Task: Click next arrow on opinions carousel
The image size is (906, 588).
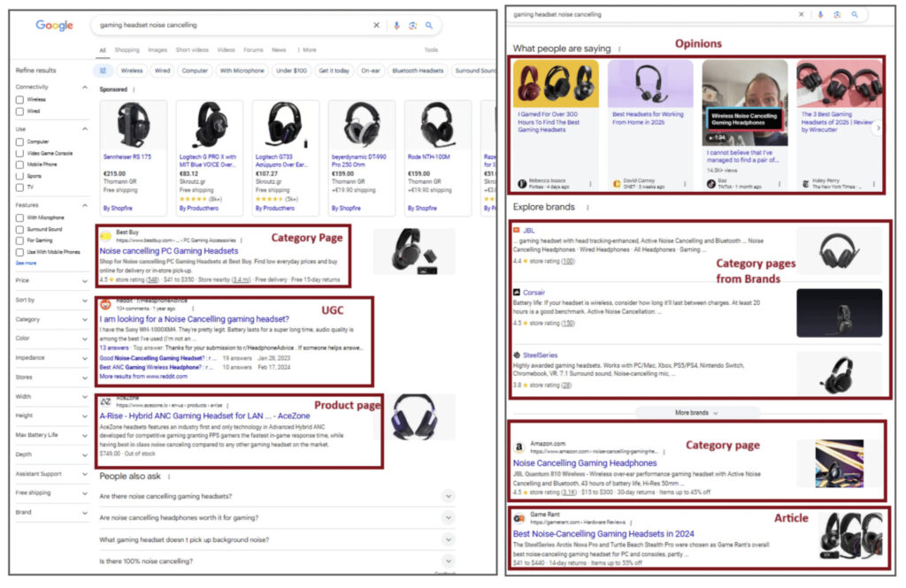Action: pyautogui.click(x=877, y=127)
